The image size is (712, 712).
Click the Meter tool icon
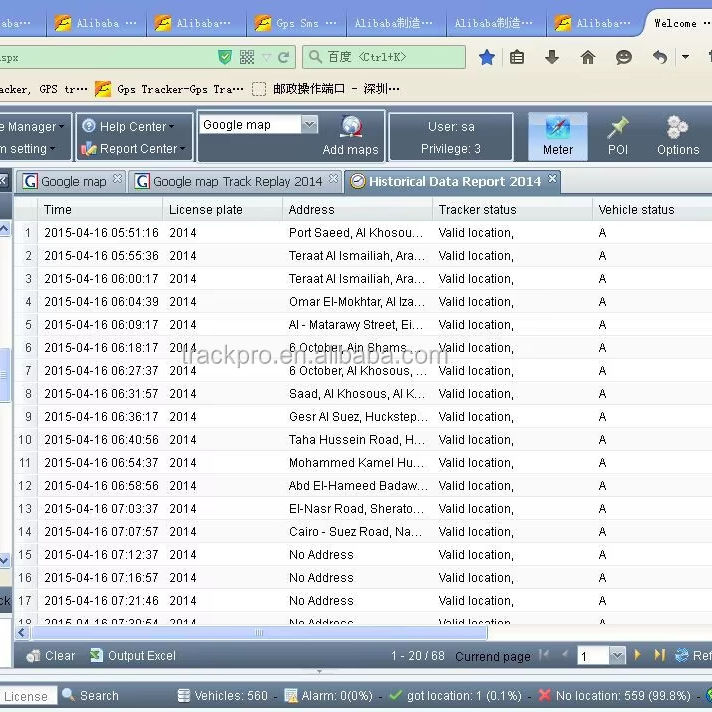[557, 129]
